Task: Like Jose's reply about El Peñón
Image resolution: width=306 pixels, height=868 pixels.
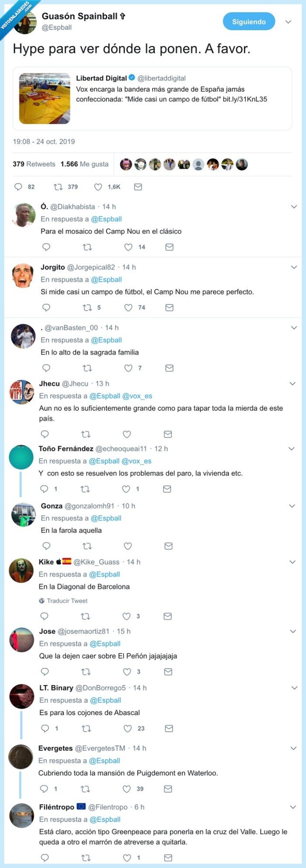Action: [x=127, y=671]
